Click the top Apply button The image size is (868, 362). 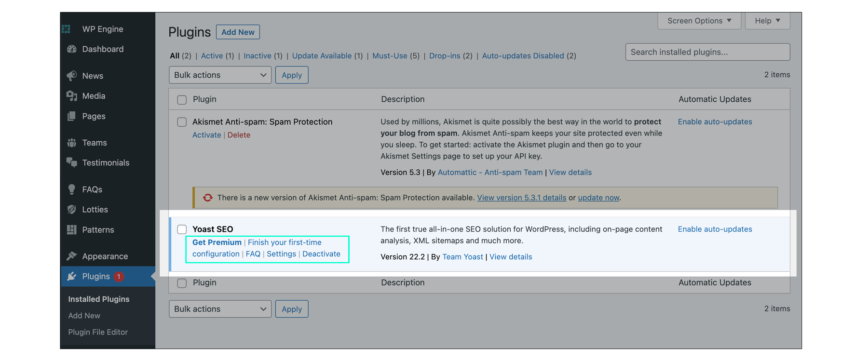tap(292, 75)
